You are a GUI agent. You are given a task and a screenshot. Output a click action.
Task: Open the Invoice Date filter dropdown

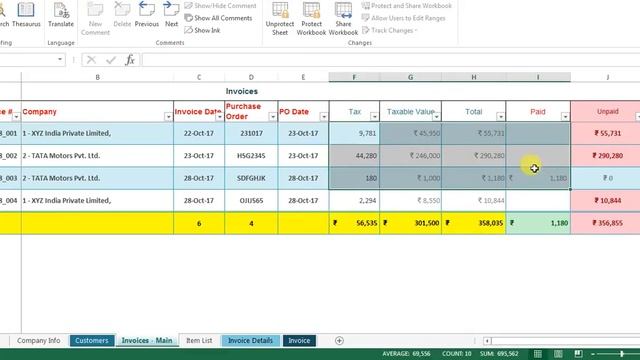(219, 117)
